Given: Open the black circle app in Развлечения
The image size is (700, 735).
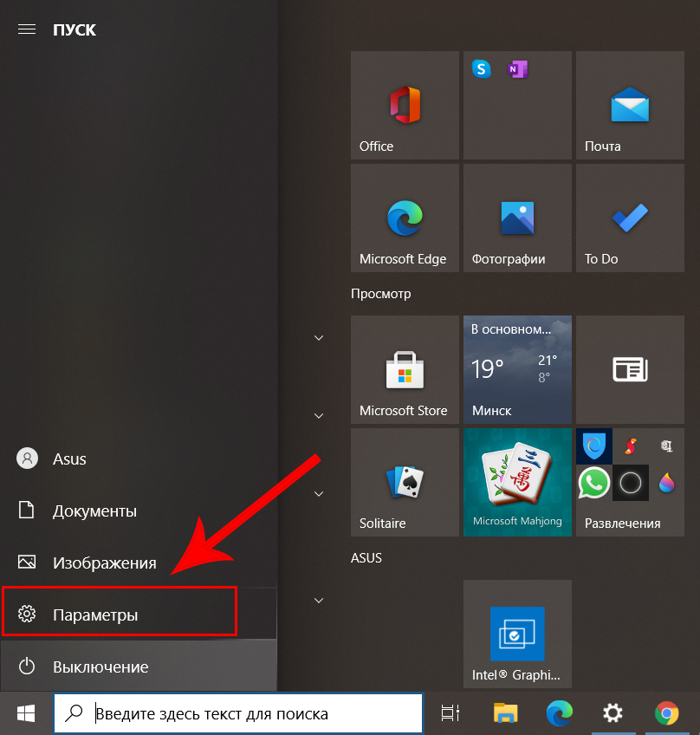Looking at the screenshot, I should coord(630,483).
